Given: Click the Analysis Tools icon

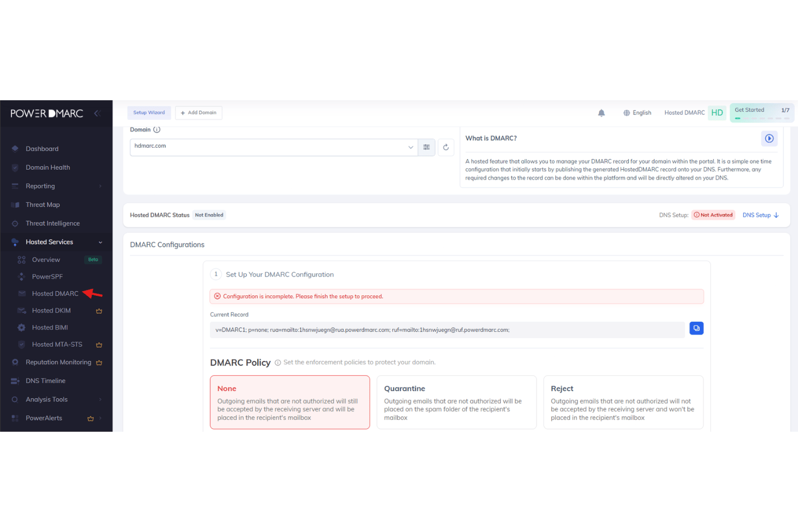Looking at the screenshot, I should [15, 399].
